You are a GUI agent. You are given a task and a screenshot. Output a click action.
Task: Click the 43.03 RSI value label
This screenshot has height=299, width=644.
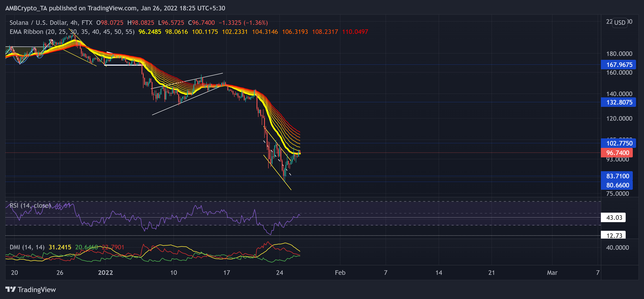pos(613,218)
